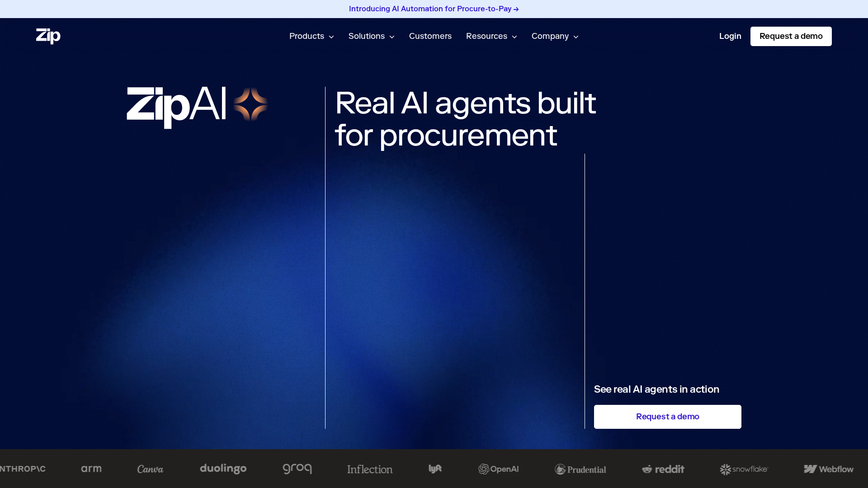Click Request a demo in the header
This screenshot has height=488, width=868.
[791, 36]
